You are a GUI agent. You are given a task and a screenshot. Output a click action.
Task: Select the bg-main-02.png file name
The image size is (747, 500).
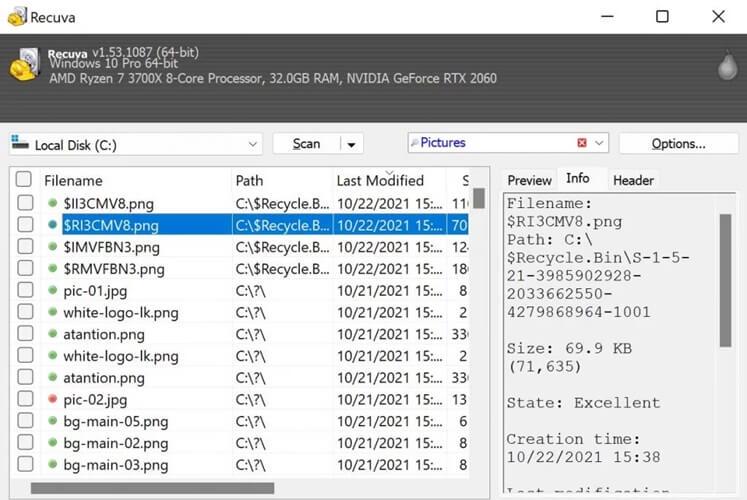point(116,443)
